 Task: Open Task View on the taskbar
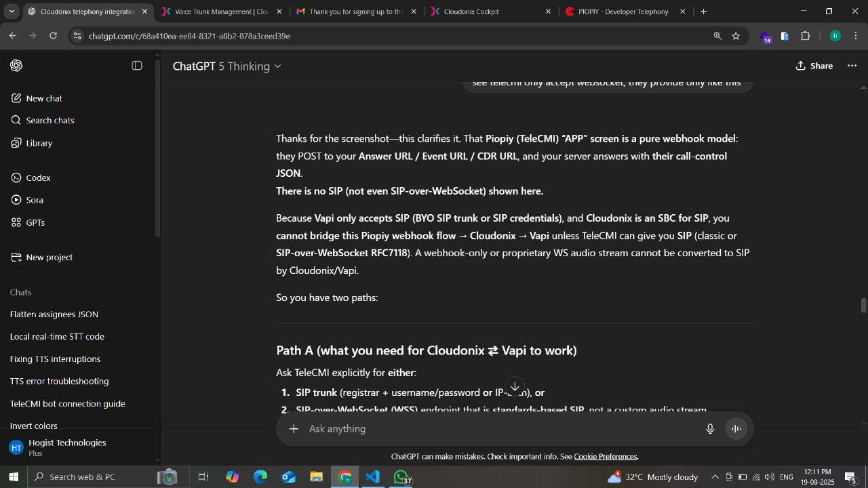pos(203,477)
